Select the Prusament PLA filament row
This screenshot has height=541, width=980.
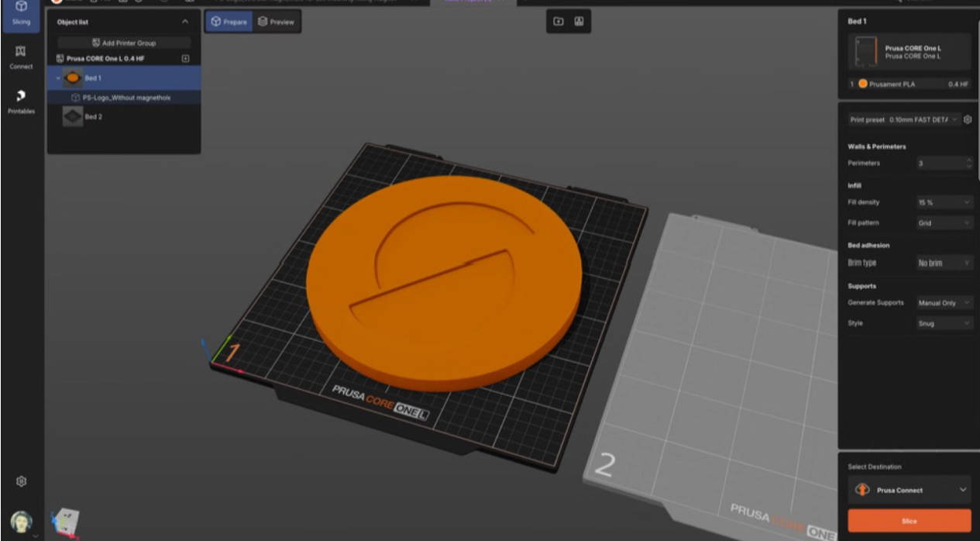click(x=910, y=84)
